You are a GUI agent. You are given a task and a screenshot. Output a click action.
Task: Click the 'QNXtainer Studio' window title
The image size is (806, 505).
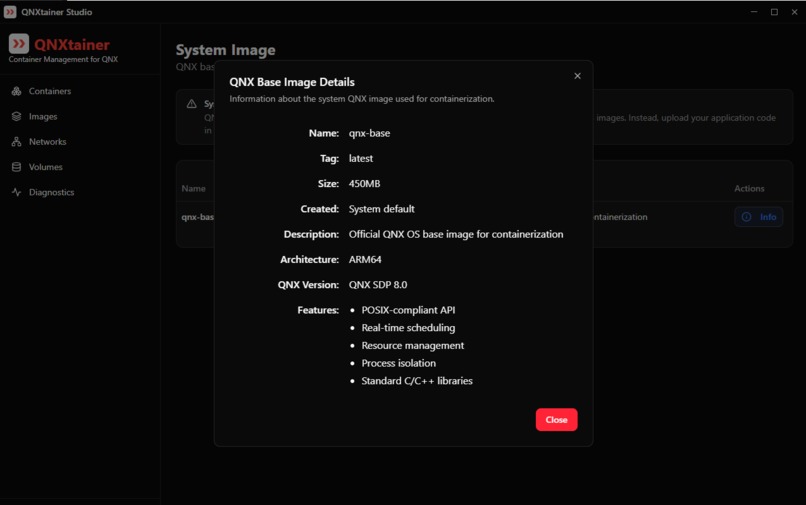coord(57,12)
